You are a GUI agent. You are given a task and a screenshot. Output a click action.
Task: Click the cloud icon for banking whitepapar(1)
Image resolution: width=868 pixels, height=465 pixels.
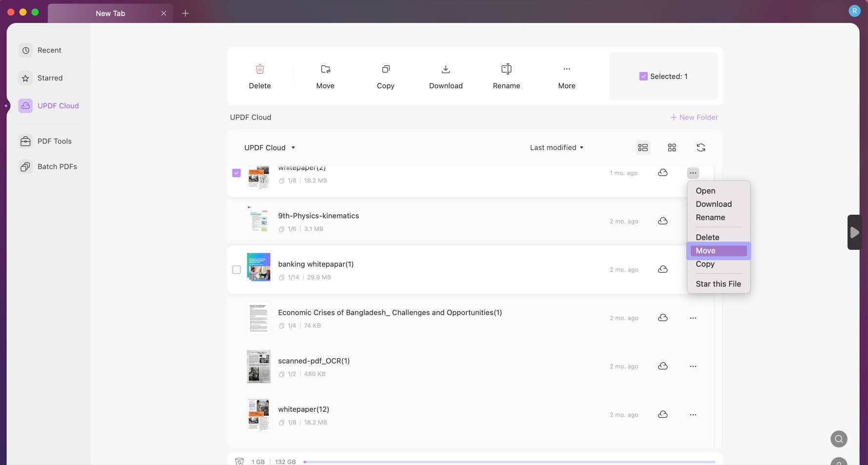click(x=663, y=269)
